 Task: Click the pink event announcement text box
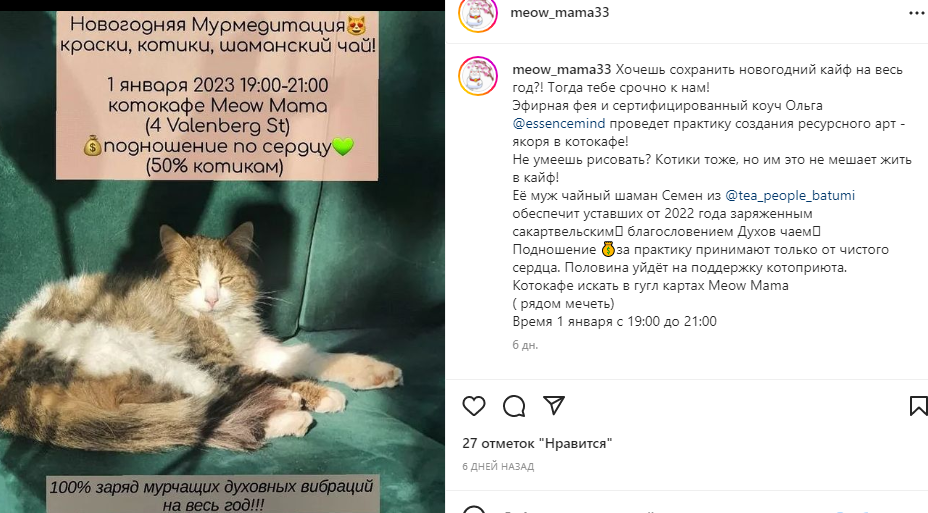pos(217,96)
